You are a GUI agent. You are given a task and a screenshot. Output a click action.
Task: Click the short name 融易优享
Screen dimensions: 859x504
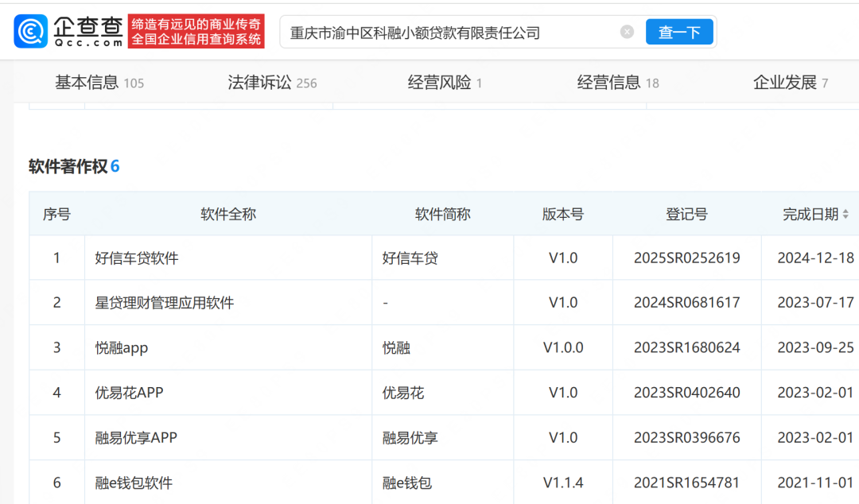coord(410,438)
